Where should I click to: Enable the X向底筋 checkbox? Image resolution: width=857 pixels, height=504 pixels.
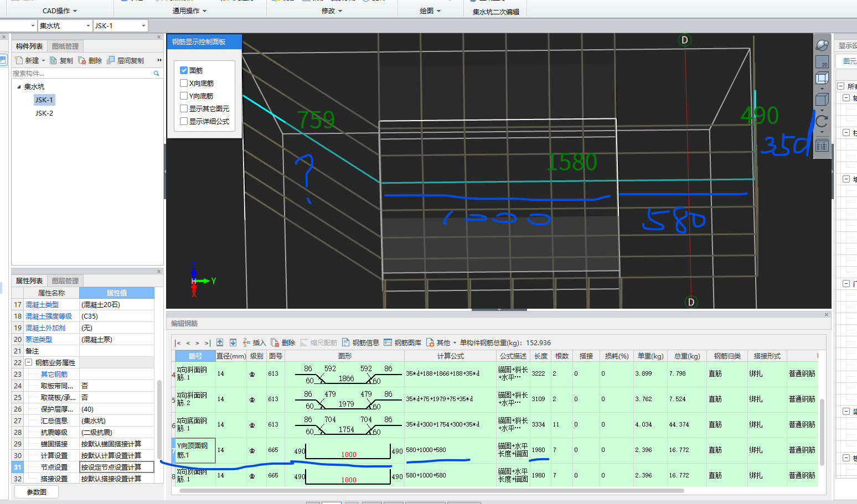coord(184,83)
